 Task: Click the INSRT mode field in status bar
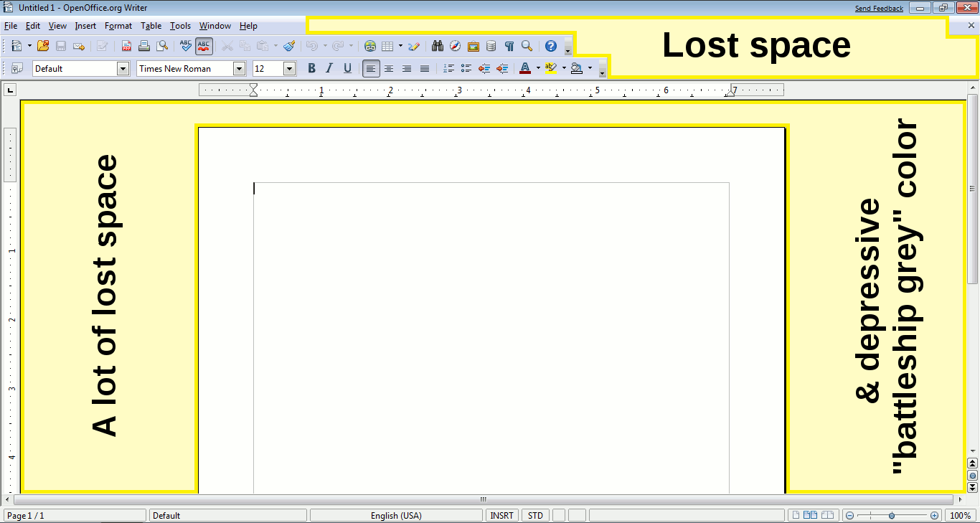click(502, 515)
